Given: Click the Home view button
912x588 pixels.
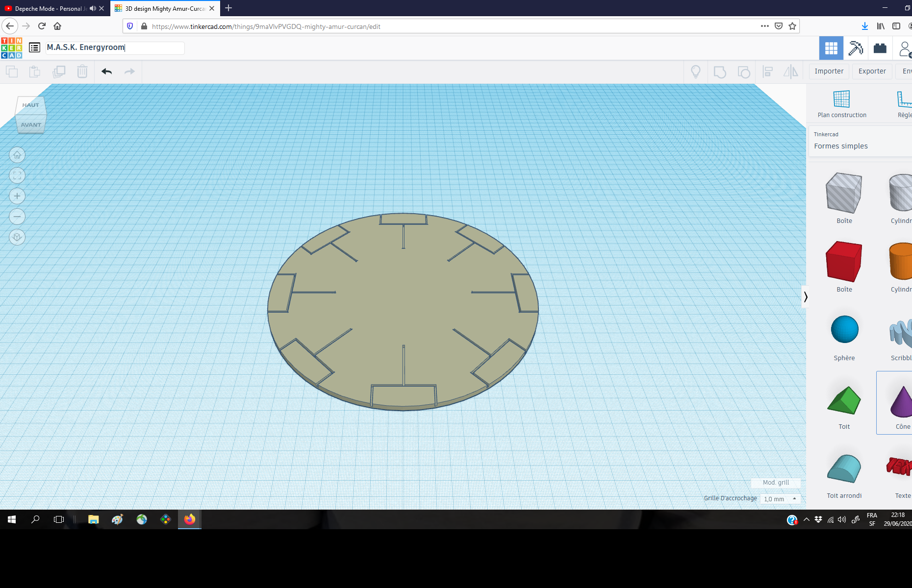Looking at the screenshot, I should (17, 155).
